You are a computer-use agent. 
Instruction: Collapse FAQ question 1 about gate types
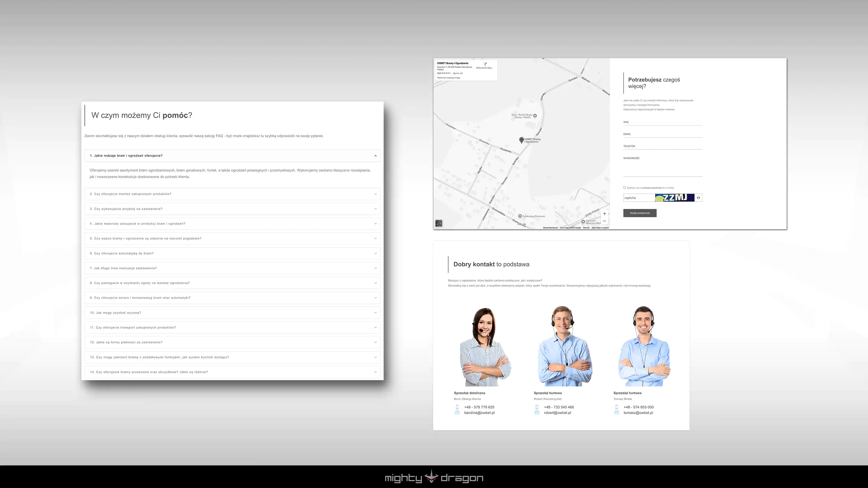coord(375,156)
